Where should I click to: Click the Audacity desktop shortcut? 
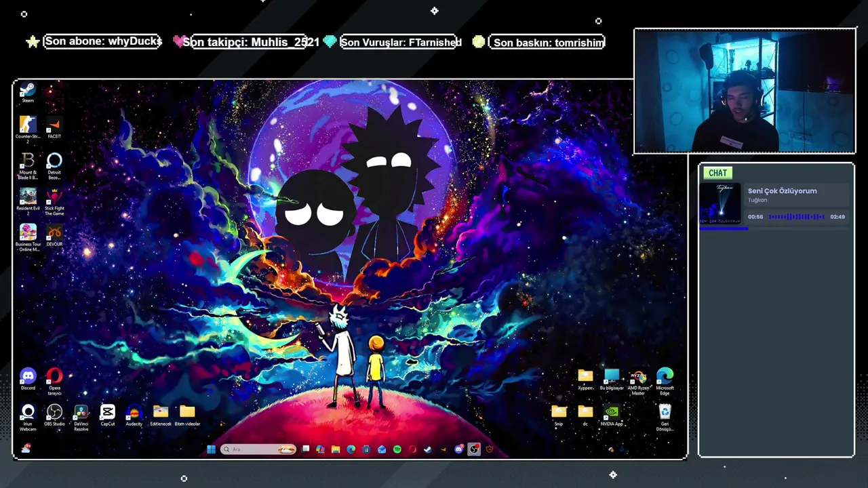[x=134, y=415]
